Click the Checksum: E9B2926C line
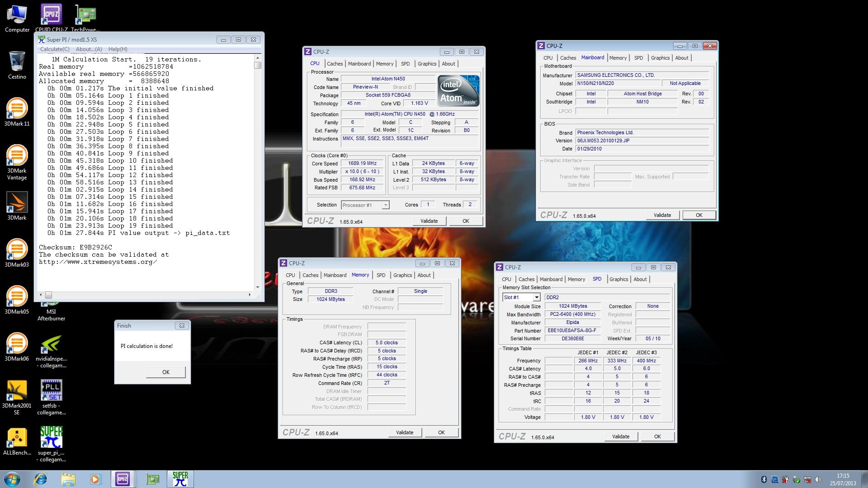The width and height of the screenshot is (868, 488). 75,247
